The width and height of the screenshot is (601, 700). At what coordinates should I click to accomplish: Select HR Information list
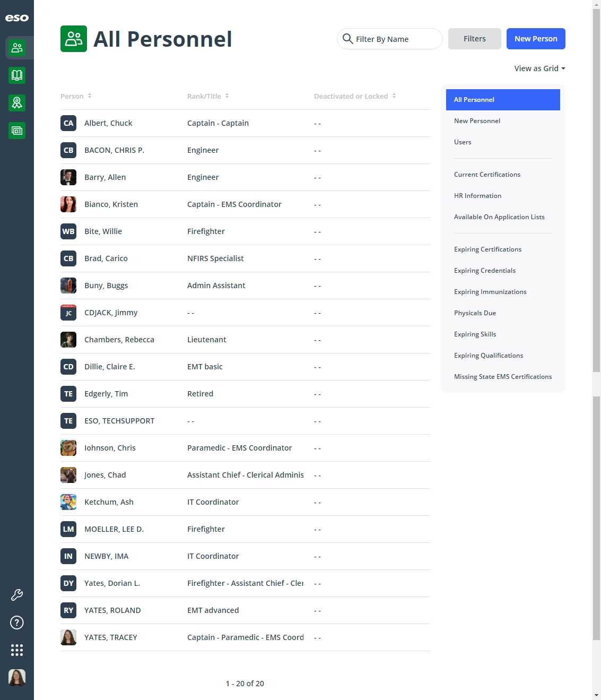503,196
